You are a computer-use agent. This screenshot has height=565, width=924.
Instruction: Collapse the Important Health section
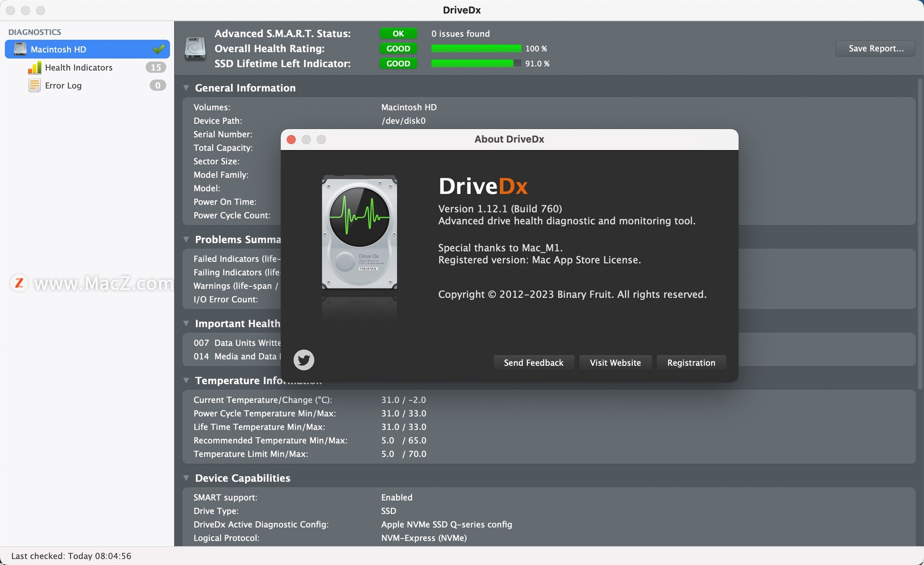pos(186,323)
